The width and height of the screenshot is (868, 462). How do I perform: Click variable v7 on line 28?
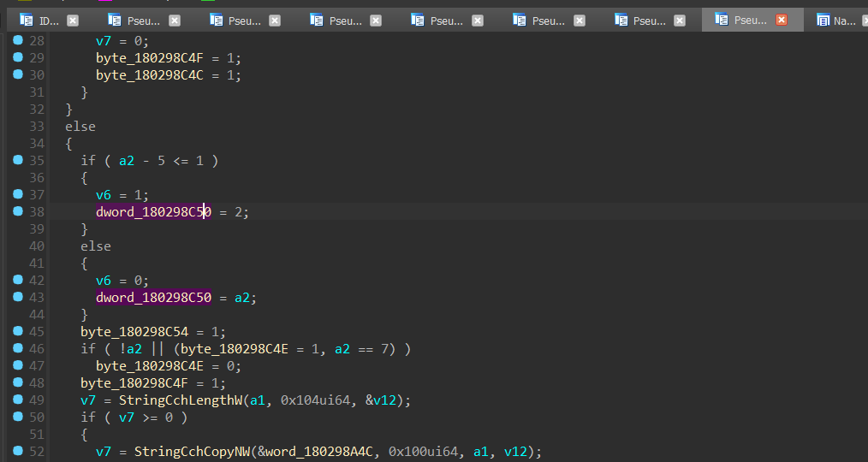(104, 41)
